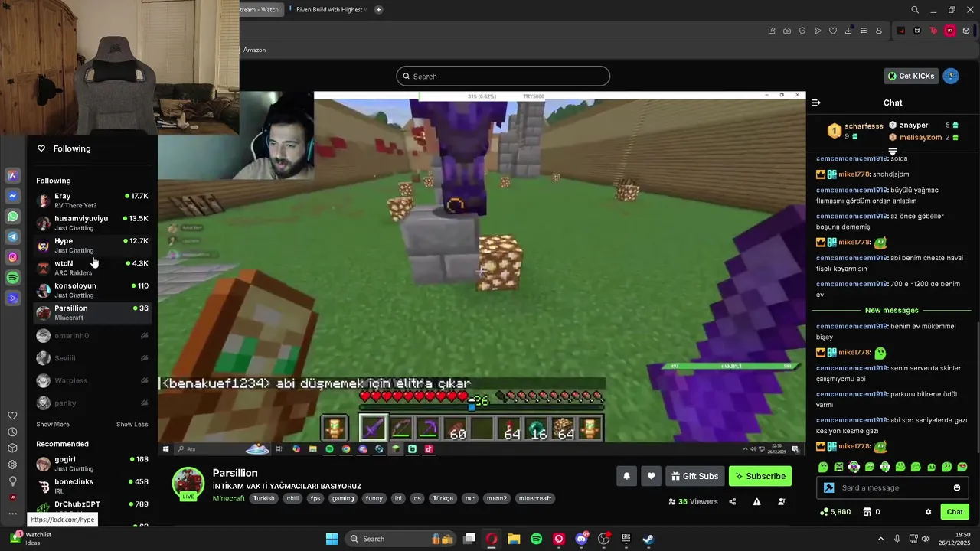The width and height of the screenshot is (980, 551).
Task: Open chat settings gear icon
Action: pos(929,512)
